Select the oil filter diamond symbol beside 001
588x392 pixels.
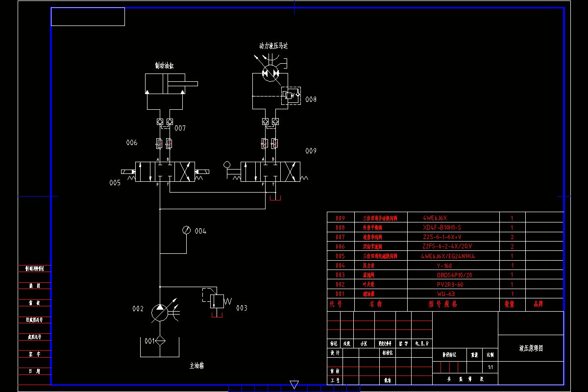coord(161,341)
